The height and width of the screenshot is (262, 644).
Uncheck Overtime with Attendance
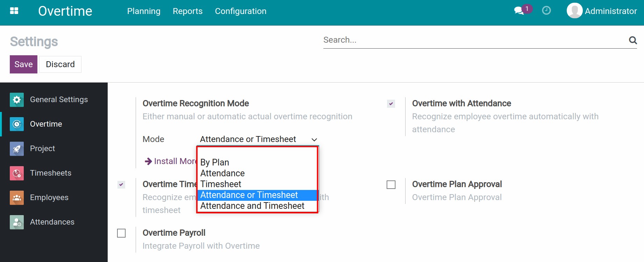pyautogui.click(x=391, y=104)
